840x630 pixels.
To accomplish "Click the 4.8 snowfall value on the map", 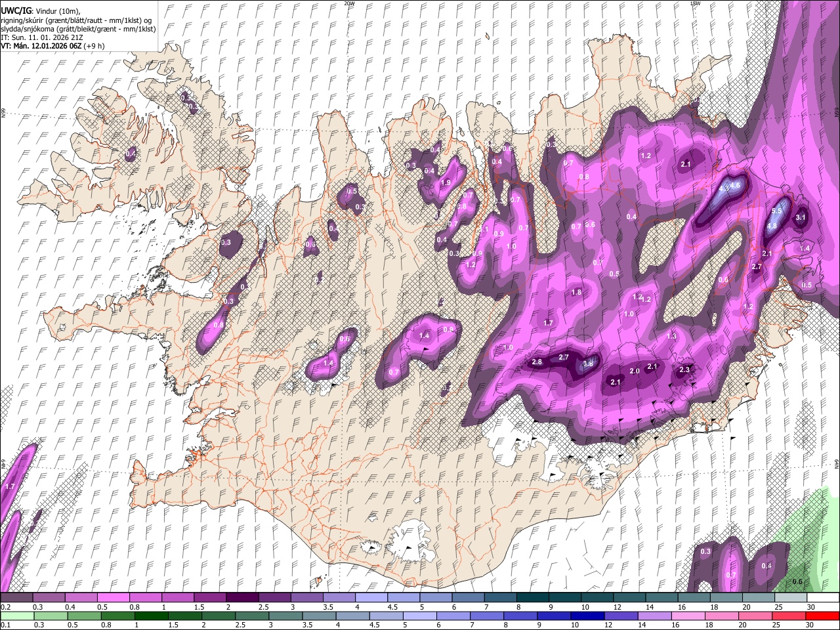I will (772, 226).
